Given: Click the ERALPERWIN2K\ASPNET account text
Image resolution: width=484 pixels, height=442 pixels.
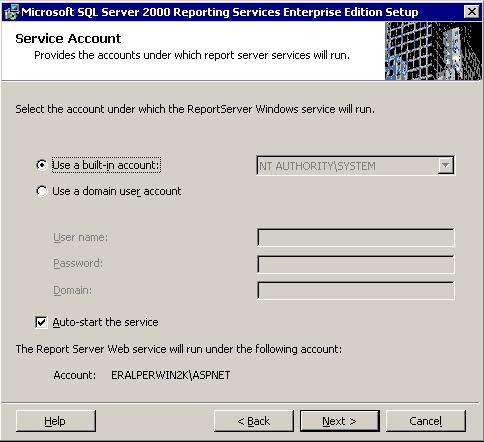Looking at the screenshot, I should tap(170, 375).
